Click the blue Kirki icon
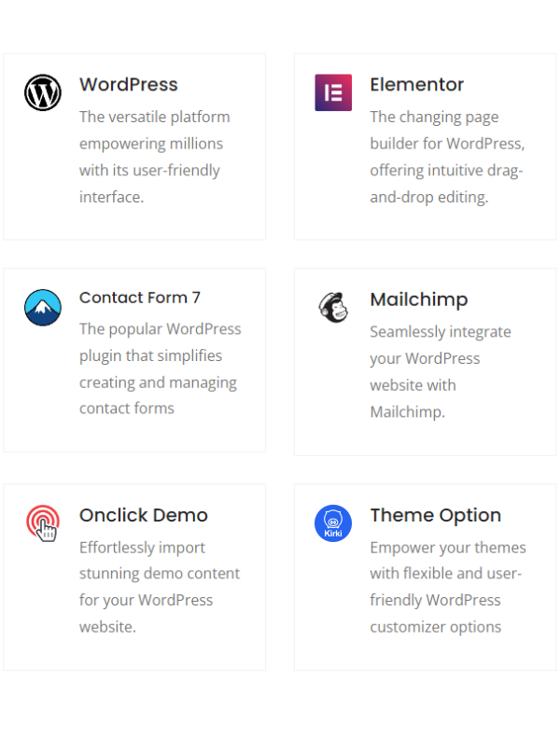Image resolution: width=560 pixels, height=737 pixels. tap(333, 522)
